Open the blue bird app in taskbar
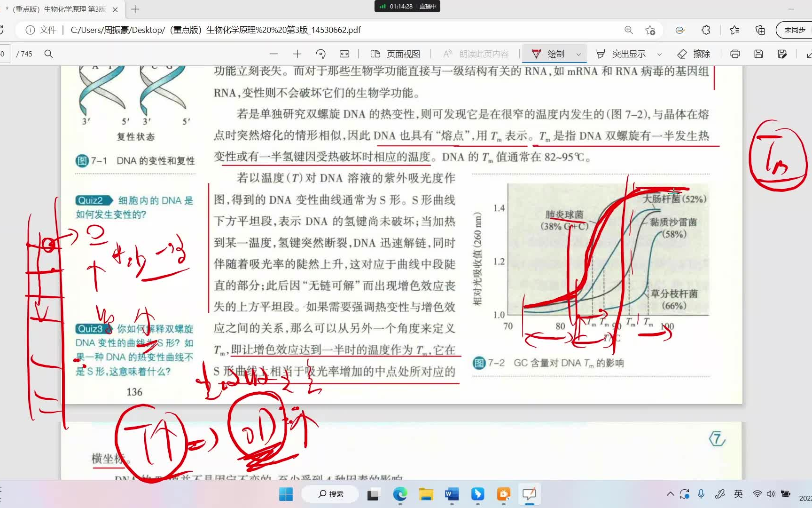Image resolution: width=812 pixels, height=508 pixels. click(x=478, y=494)
